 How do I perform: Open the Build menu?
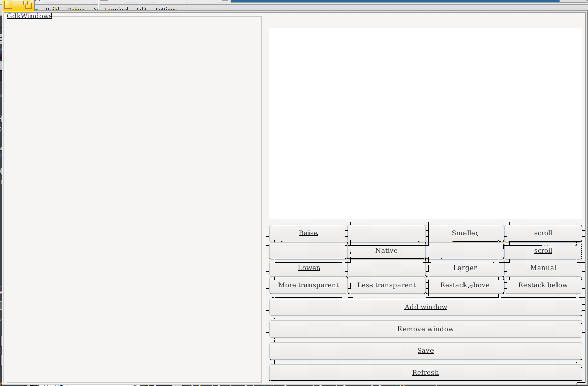click(x=52, y=9)
